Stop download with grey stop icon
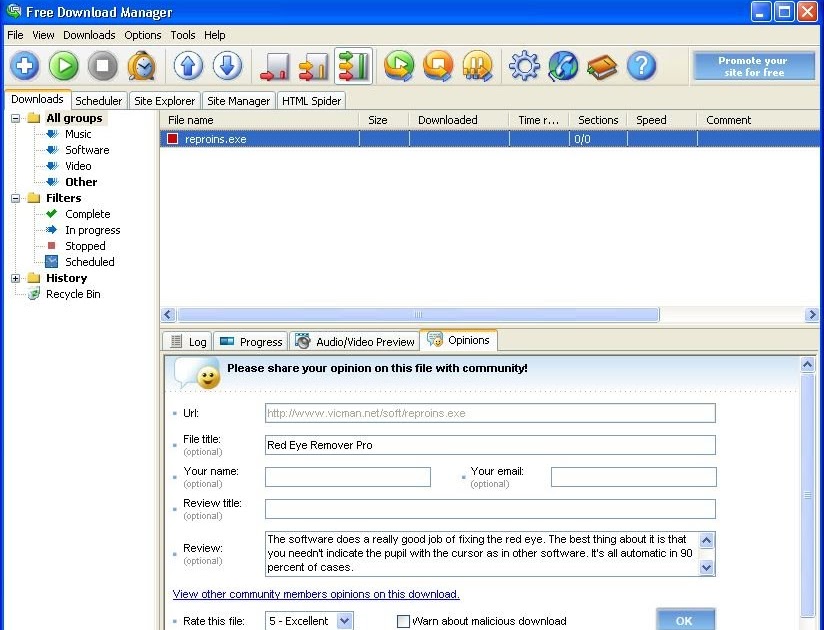 (x=102, y=66)
